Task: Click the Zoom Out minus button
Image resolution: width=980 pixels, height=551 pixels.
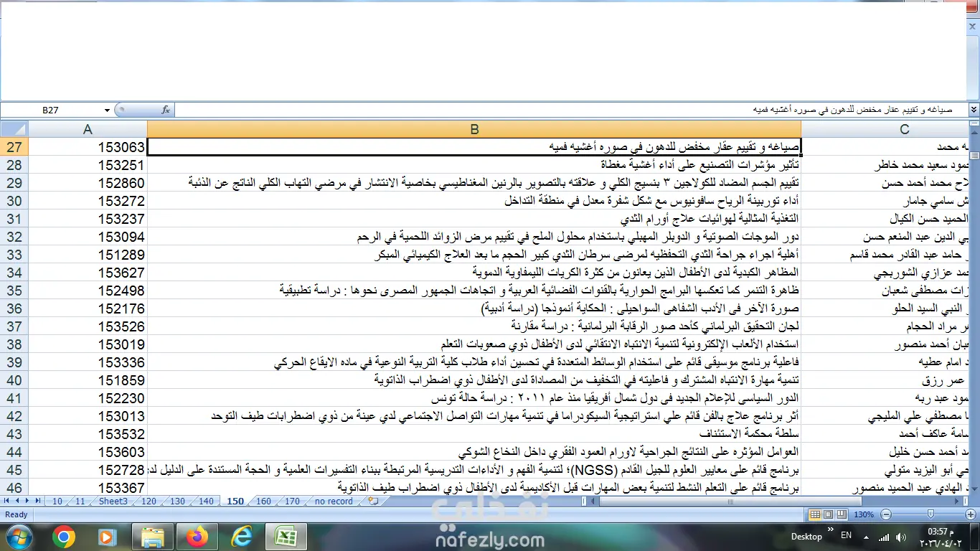Action: 887,514
